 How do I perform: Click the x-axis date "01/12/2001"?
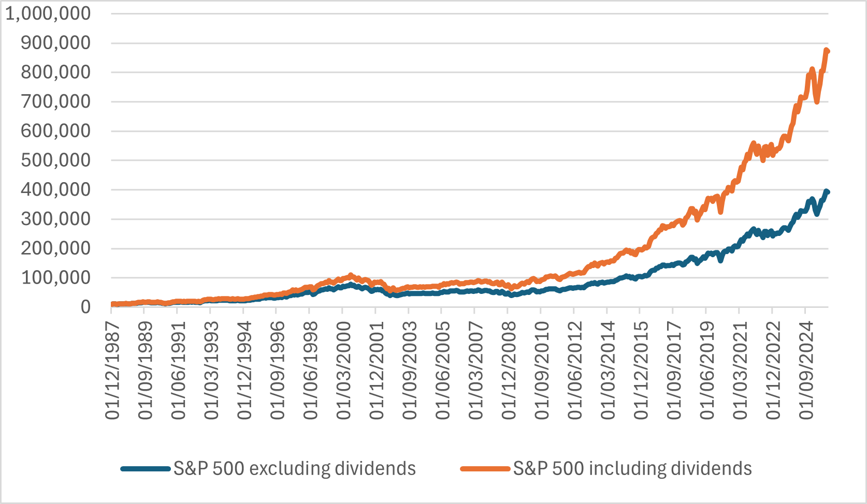pyautogui.click(x=377, y=370)
